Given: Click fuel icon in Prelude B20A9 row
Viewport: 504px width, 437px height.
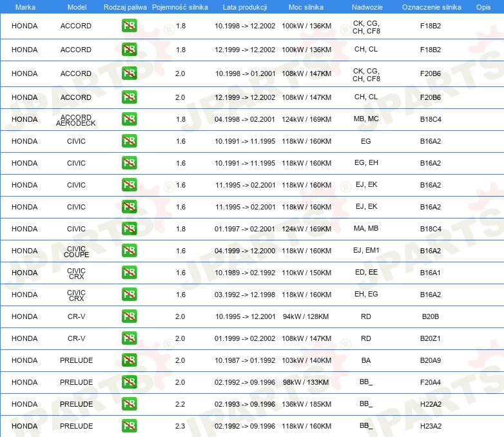Looking at the screenshot, I should [129, 360].
